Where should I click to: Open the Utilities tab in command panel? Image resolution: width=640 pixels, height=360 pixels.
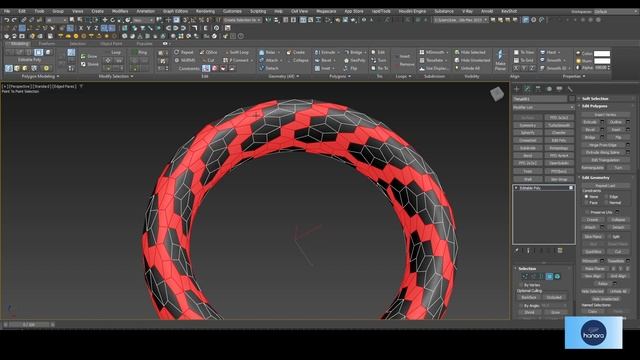[x=570, y=89]
